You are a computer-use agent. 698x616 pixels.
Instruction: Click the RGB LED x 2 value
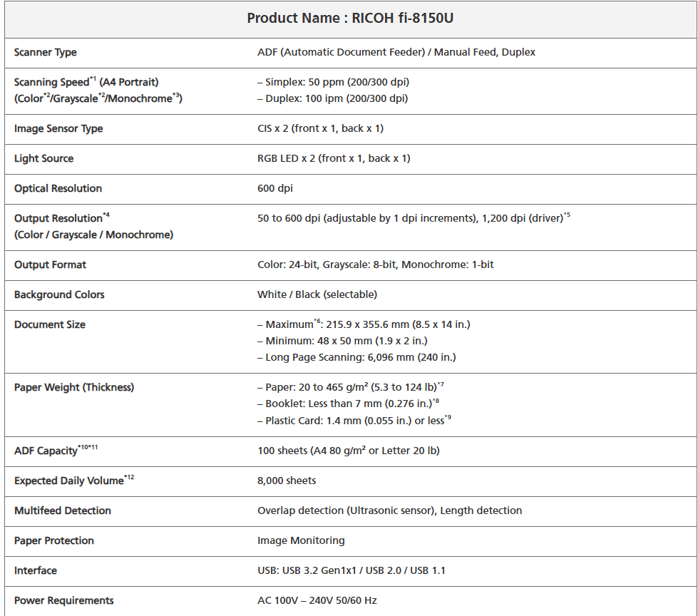click(x=333, y=158)
